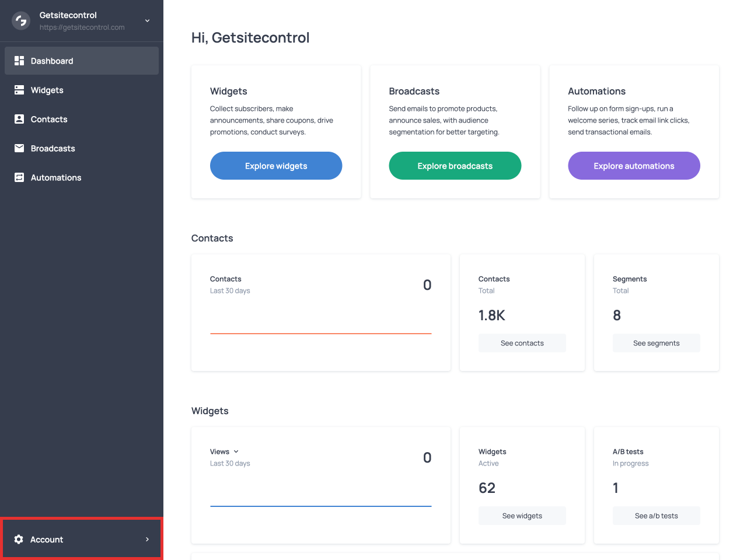The width and height of the screenshot is (747, 560).
Task: Click the Account gear icon
Action: click(x=19, y=540)
